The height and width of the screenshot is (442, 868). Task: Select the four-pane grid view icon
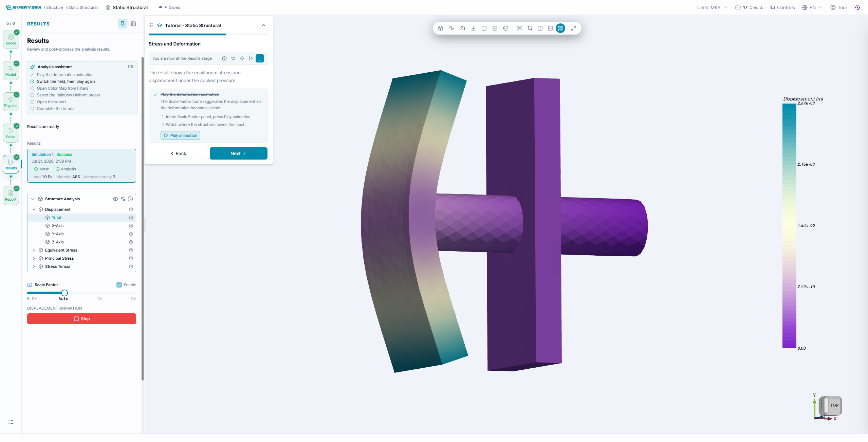click(495, 28)
